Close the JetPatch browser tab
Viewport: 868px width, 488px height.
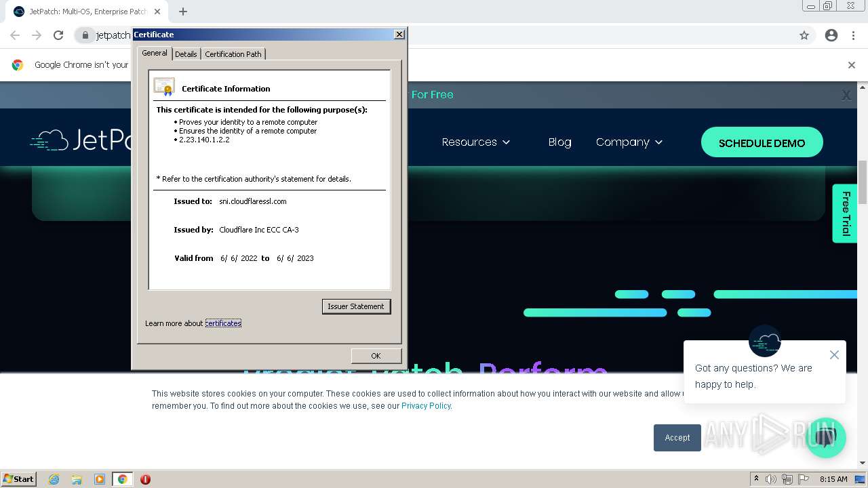click(x=157, y=12)
